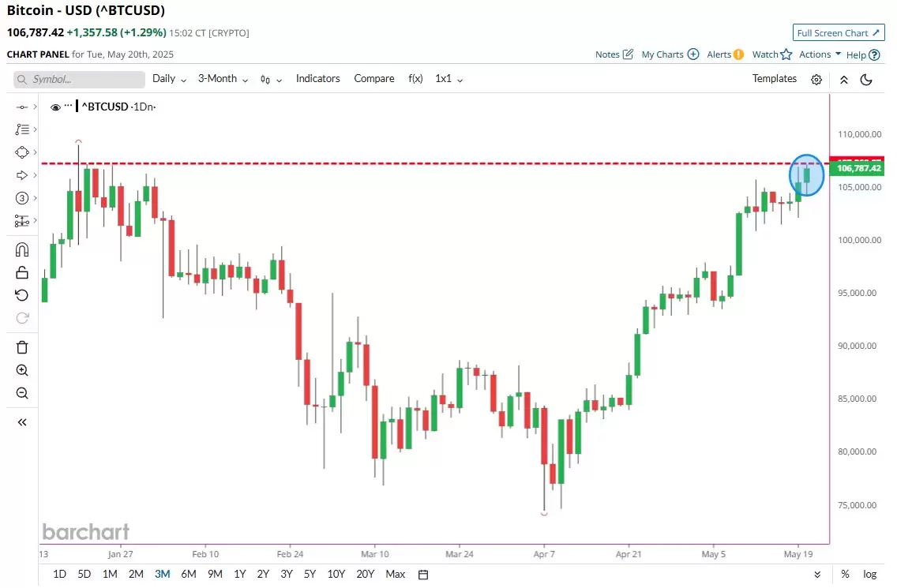Open the 3-Month period dropdown
Screen dimensions: 897x588
tap(223, 79)
